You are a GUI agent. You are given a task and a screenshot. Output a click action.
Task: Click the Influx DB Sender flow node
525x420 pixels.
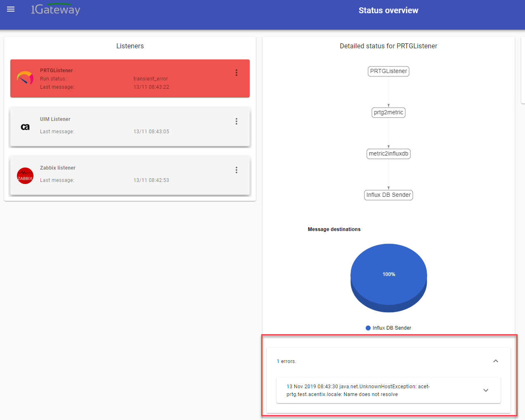(388, 195)
